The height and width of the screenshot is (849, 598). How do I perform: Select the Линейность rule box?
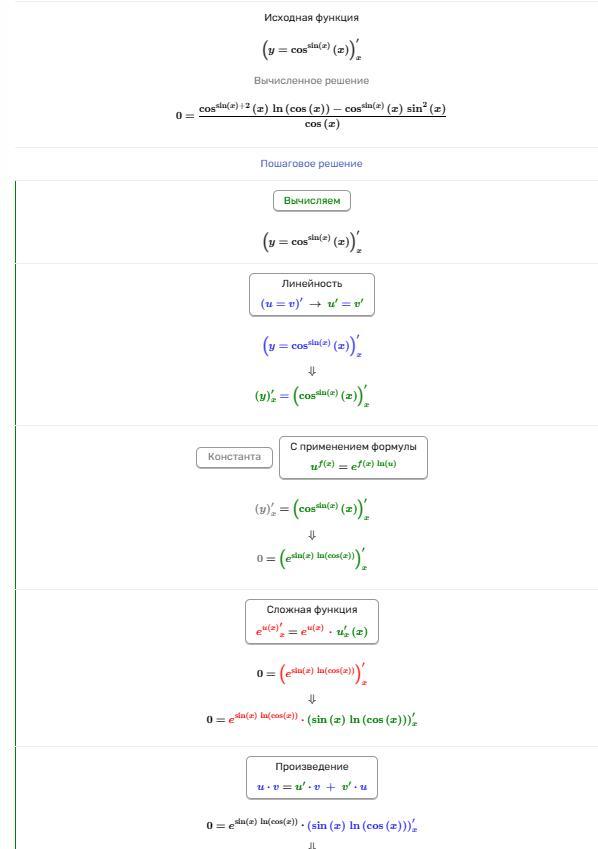point(311,295)
